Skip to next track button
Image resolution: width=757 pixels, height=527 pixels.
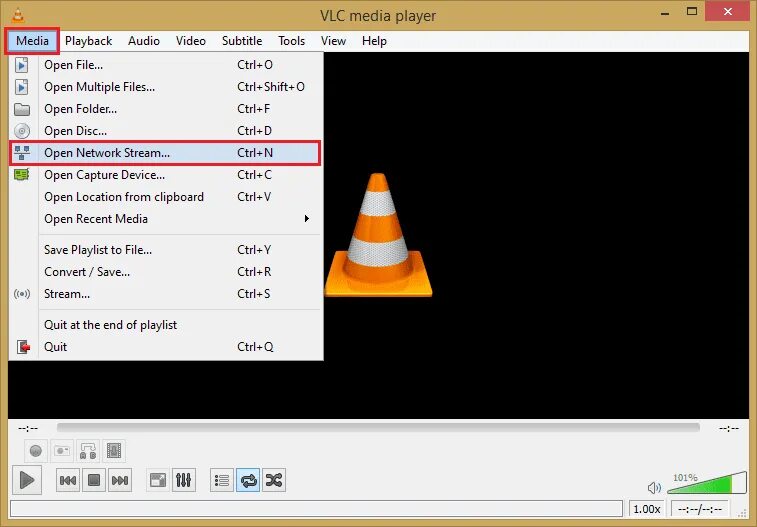(120, 480)
